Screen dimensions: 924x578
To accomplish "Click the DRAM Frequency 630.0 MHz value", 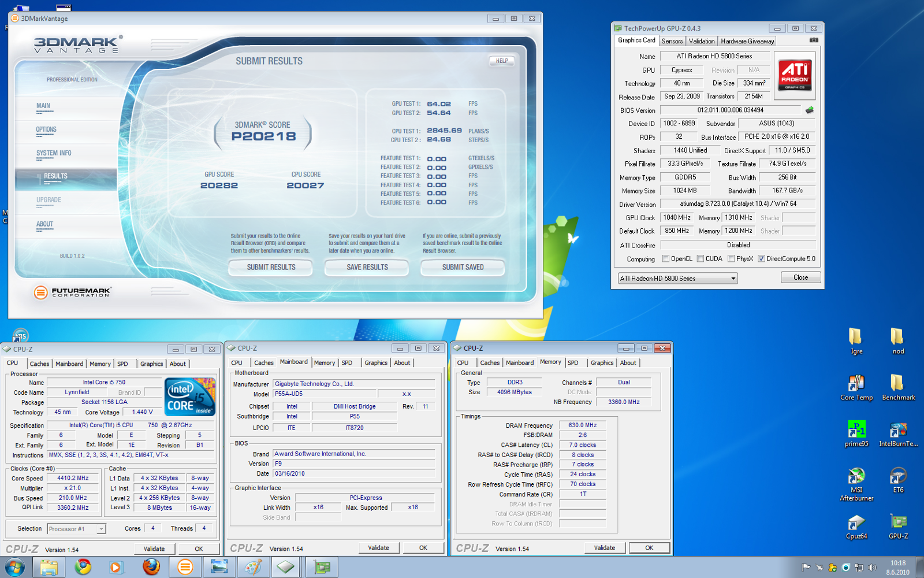I will [x=582, y=425].
